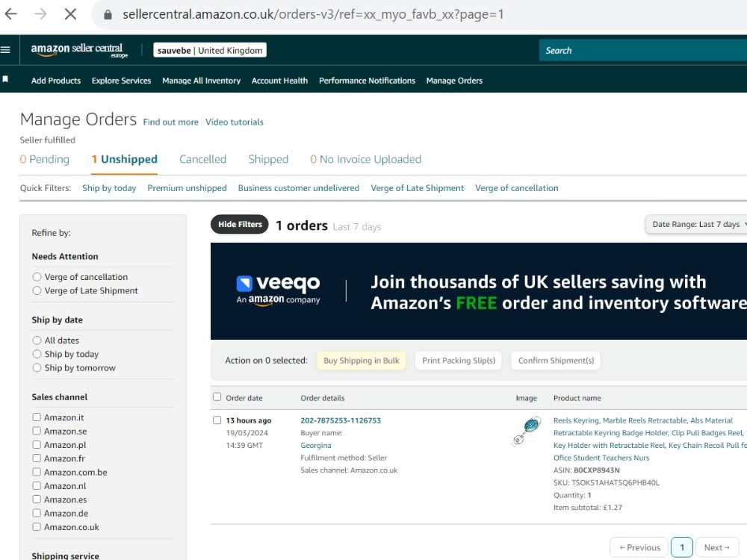This screenshot has width=747, height=560.
Task: Click the SKU TSOKS1AHAT5Q6PHB40L text
Action: [x=607, y=482]
